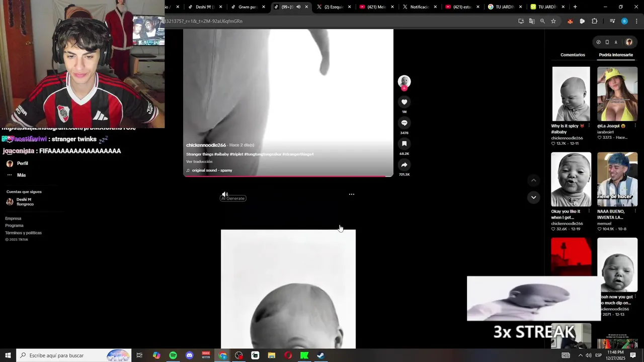Mute the video with the speaker icon
Screen dimensions: 644x362
225,194
